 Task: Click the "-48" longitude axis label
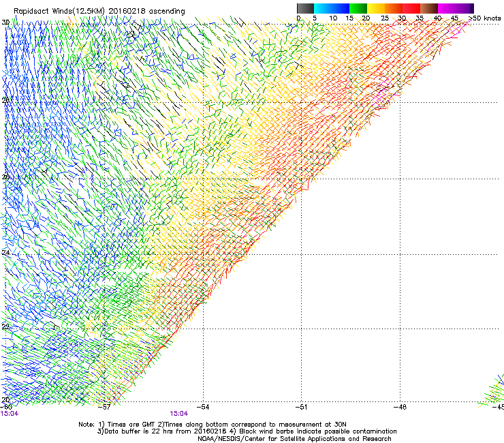pyautogui.click(x=400, y=407)
